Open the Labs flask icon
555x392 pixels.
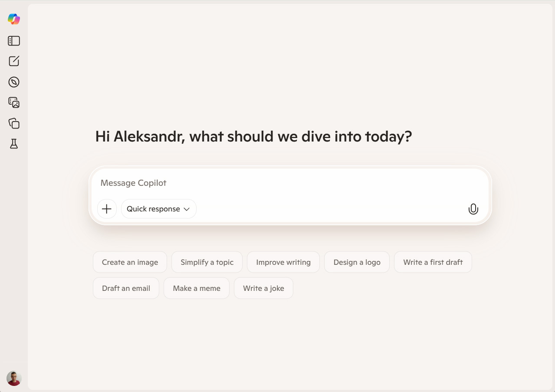[x=14, y=144]
